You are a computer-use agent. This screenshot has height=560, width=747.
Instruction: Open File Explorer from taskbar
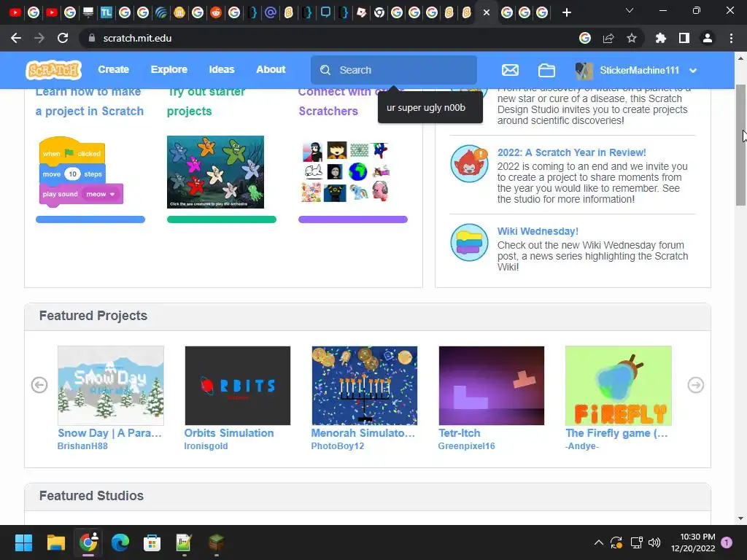tap(55, 542)
